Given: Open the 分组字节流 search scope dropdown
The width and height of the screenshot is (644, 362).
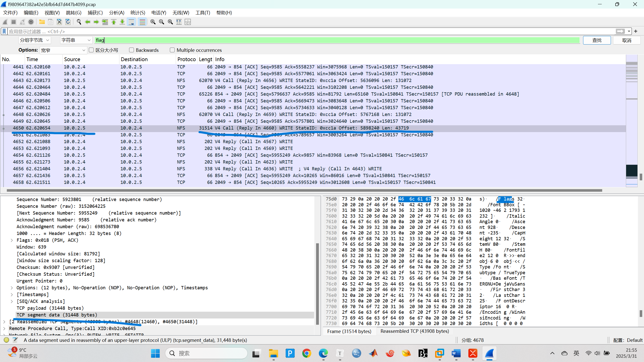Looking at the screenshot, I should click(35, 40).
